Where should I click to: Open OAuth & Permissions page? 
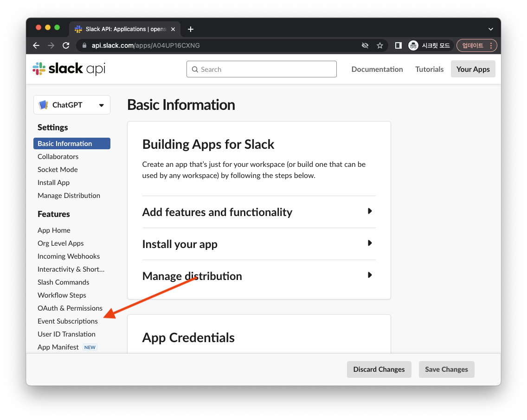tap(70, 308)
